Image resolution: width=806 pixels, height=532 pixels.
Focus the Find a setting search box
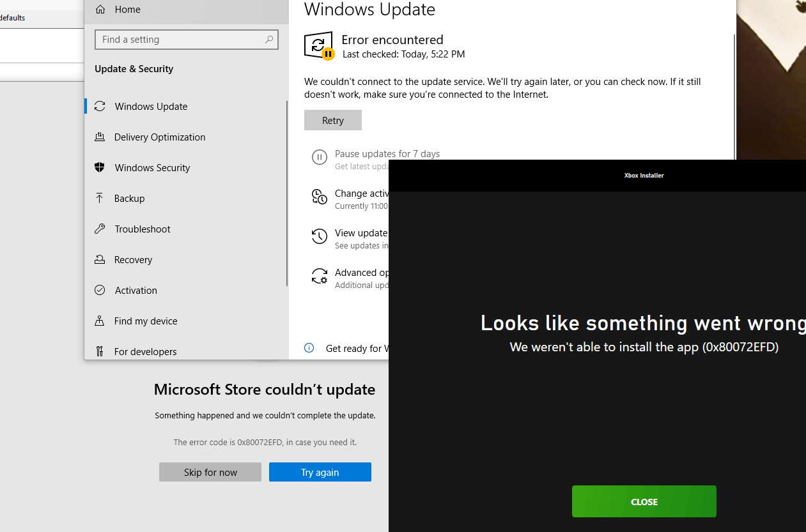186,40
